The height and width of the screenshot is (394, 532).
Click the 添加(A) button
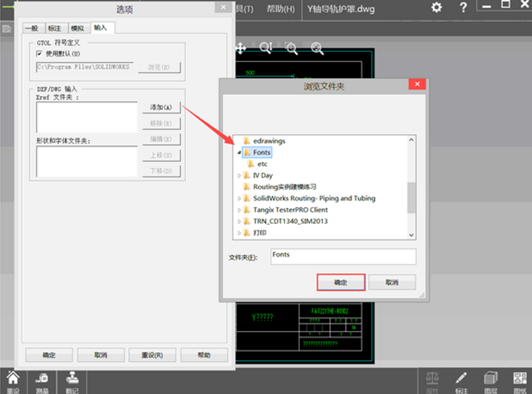coord(163,107)
